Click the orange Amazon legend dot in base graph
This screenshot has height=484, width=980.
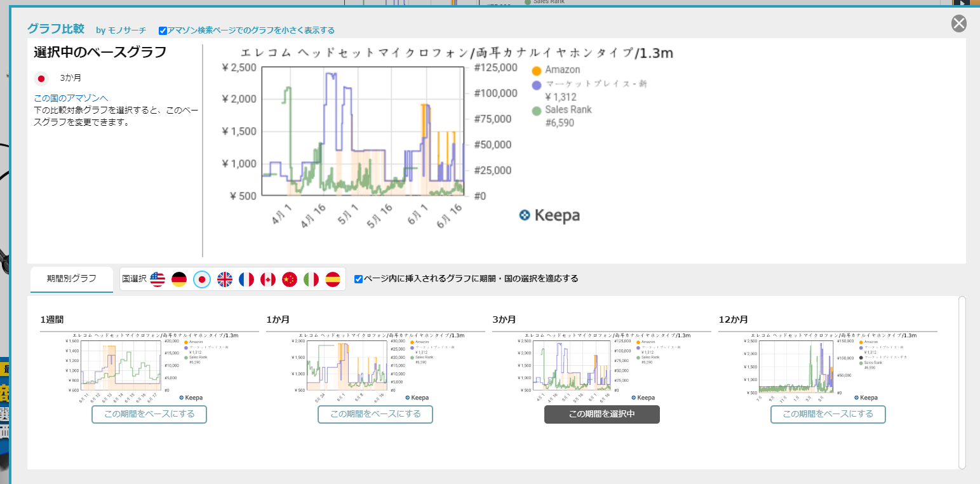[537, 71]
